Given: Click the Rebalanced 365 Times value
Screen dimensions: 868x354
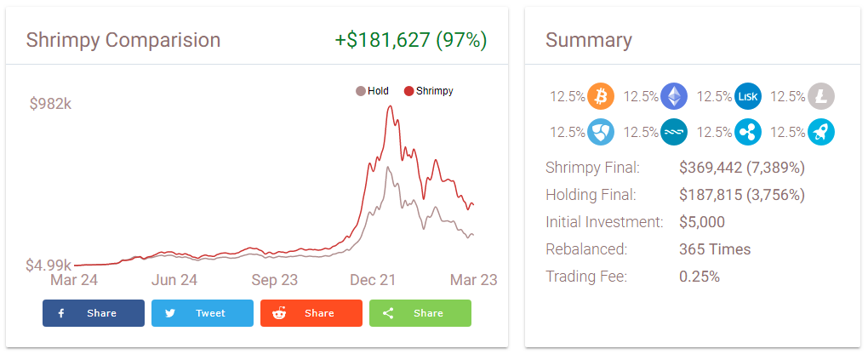Looking at the screenshot, I should pyautogui.click(x=715, y=249).
